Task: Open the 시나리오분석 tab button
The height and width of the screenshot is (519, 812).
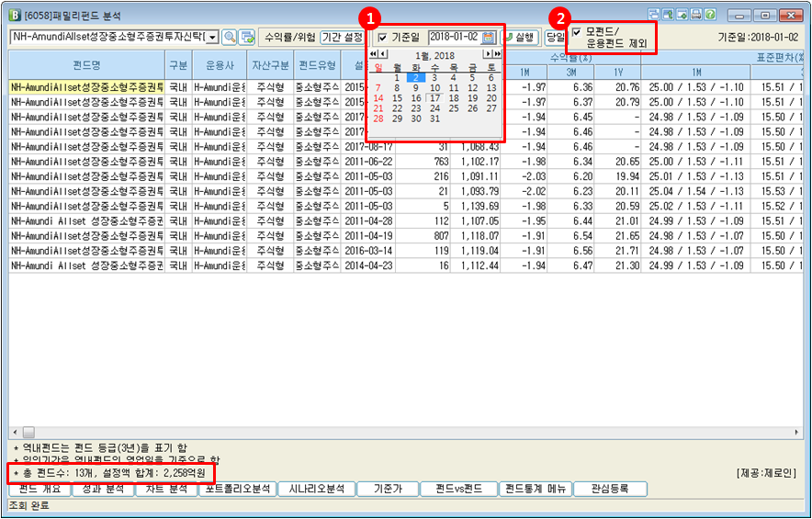Action: (316, 489)
